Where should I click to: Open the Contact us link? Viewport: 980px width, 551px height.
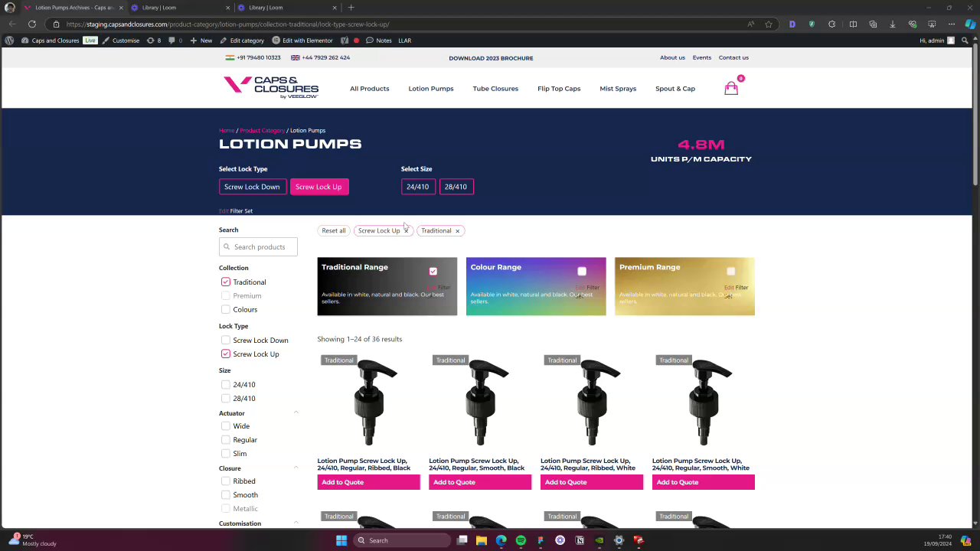(x=733, y=57)
